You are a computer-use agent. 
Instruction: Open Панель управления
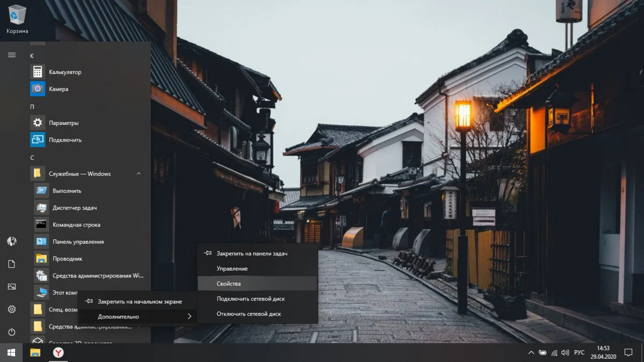[89, 242]
